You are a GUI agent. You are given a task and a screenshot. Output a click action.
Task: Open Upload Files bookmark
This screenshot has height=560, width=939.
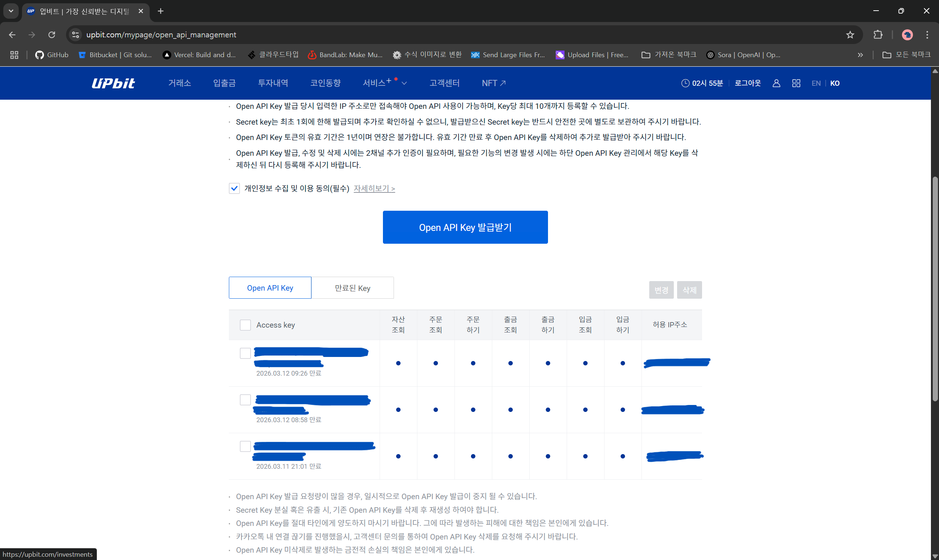(x=592, y=55)
